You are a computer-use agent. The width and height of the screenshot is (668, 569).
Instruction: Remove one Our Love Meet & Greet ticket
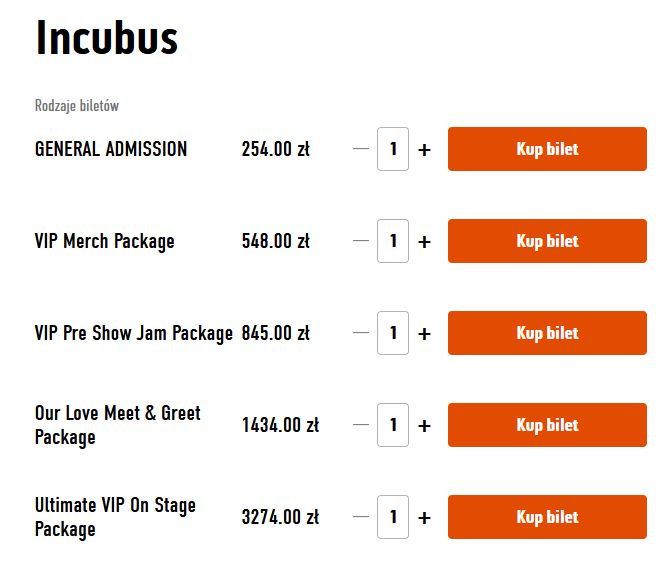[x=361, y=425]
